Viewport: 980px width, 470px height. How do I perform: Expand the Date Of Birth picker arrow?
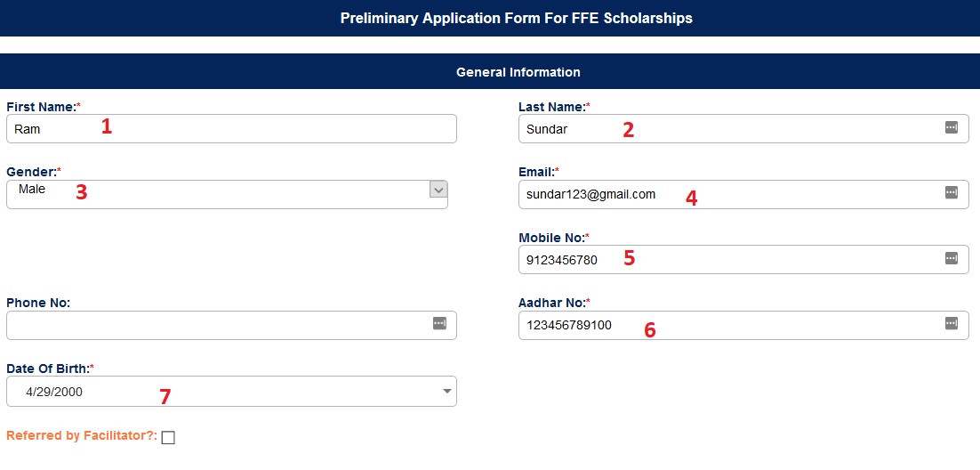tap(446, 391)
